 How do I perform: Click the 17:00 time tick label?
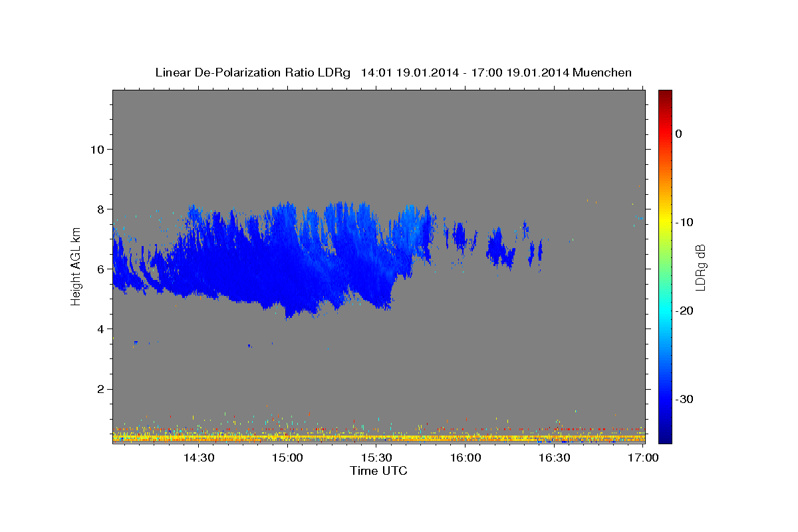[x=643, y=458]
